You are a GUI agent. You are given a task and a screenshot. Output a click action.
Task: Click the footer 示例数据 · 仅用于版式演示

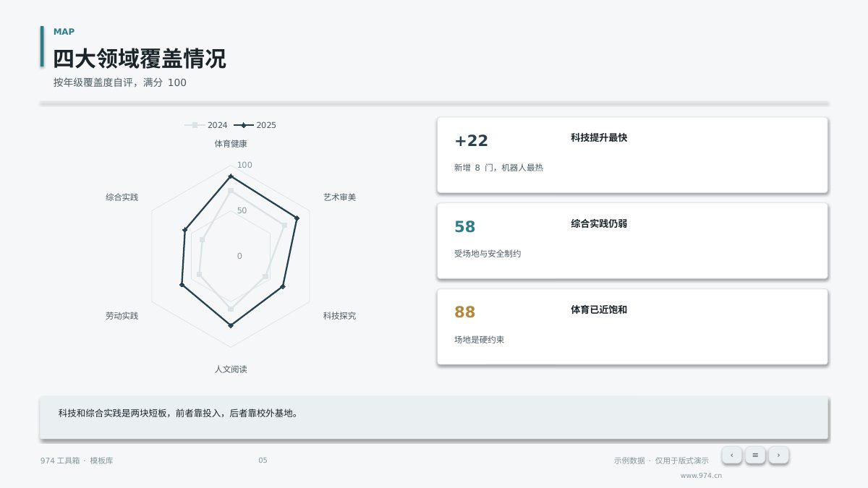pos(661,461)
